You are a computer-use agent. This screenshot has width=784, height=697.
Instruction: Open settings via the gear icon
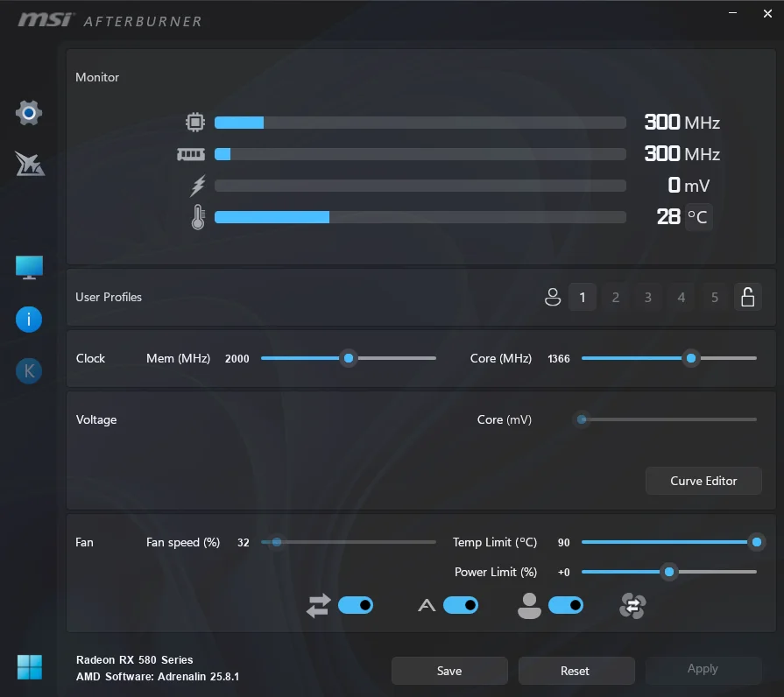29,113
